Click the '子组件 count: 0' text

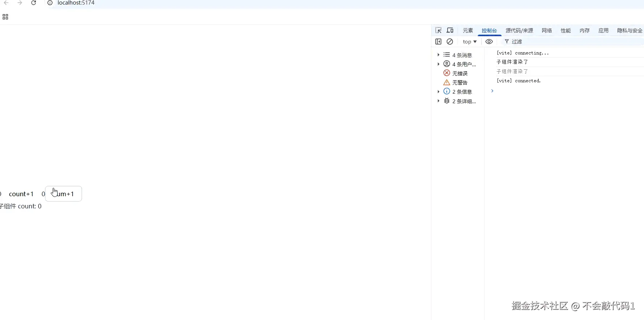[x=20, y=206]
